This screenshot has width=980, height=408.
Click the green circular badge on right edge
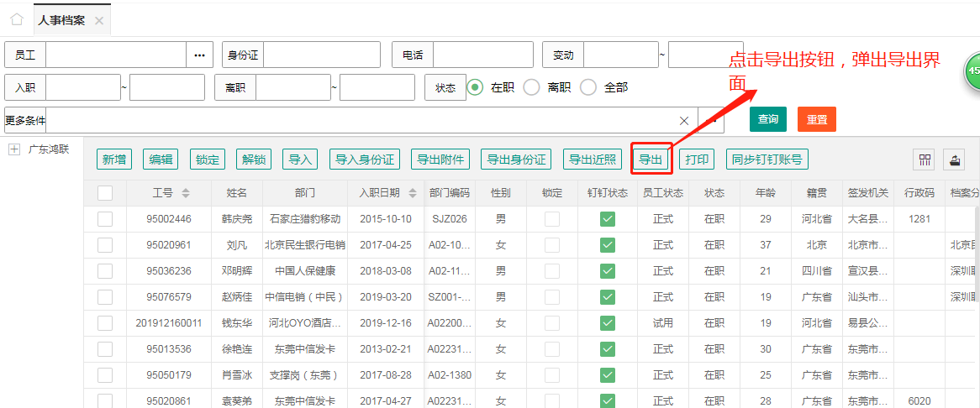click(x=972, y=71)
